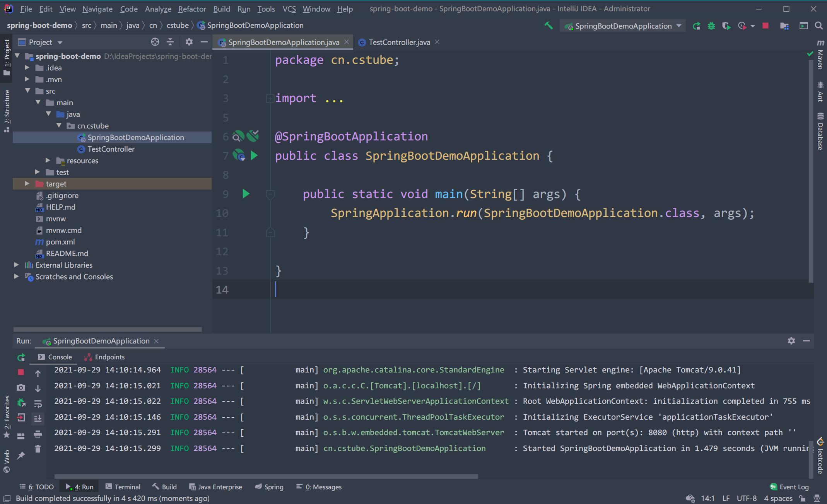Stop process in Run panel sidebar
The image size is (827, 504).
click(x=21, y=372)
